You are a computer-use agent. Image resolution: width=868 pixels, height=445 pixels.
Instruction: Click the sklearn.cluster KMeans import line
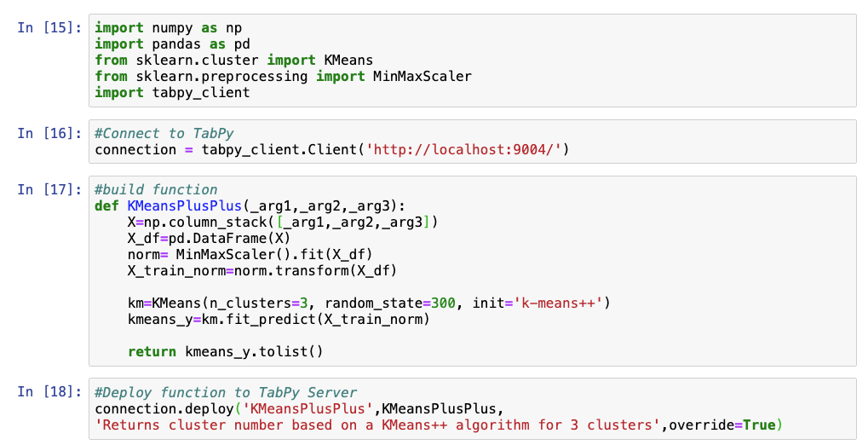233,61
